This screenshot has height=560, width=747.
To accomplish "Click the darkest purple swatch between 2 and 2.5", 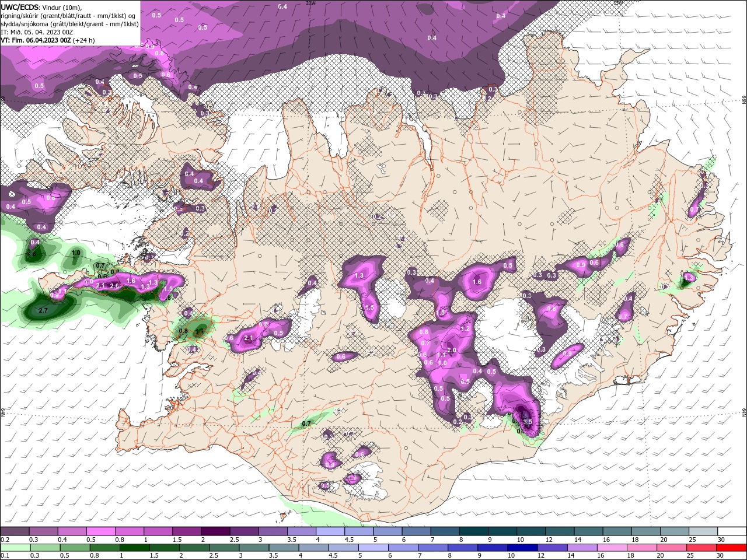I will tap(215, 531).
